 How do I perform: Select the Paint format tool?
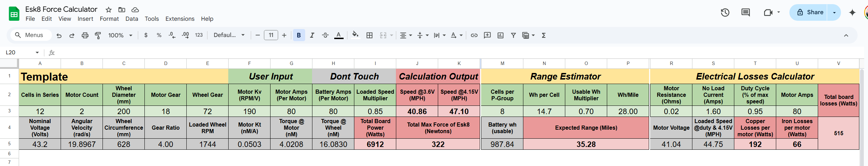(98, 35)
